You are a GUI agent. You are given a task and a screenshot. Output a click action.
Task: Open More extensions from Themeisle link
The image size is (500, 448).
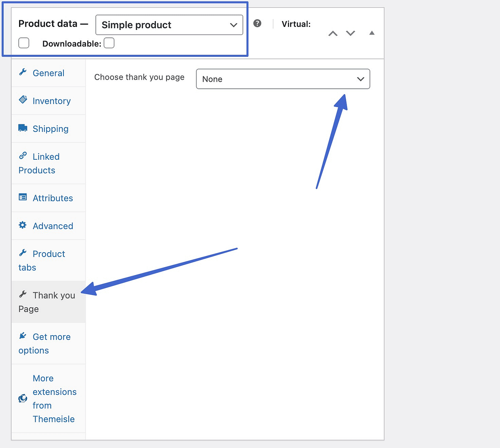[54, 399]
